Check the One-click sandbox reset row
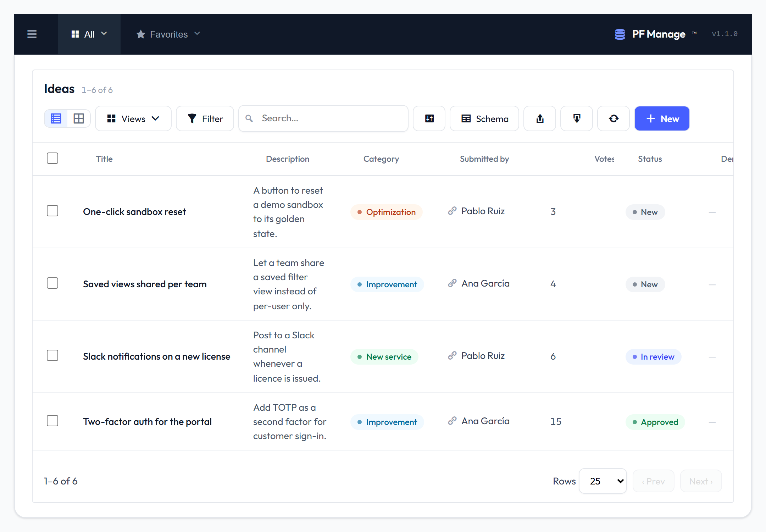Viewport: 766px width, 532px height. [52, 211]
